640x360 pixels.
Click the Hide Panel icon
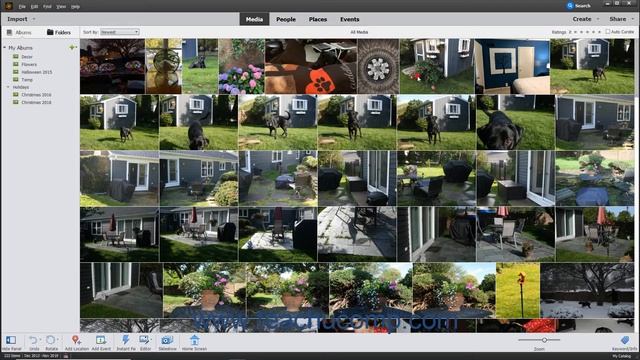[11, 340]
